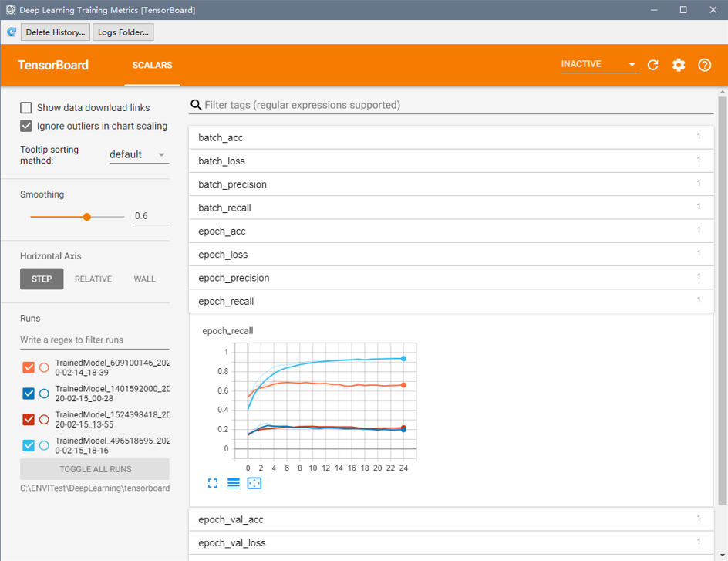This screenshot has height=561, width=728.
Task: Expand the epoch_loss section
Action: (x=451, y=255)
